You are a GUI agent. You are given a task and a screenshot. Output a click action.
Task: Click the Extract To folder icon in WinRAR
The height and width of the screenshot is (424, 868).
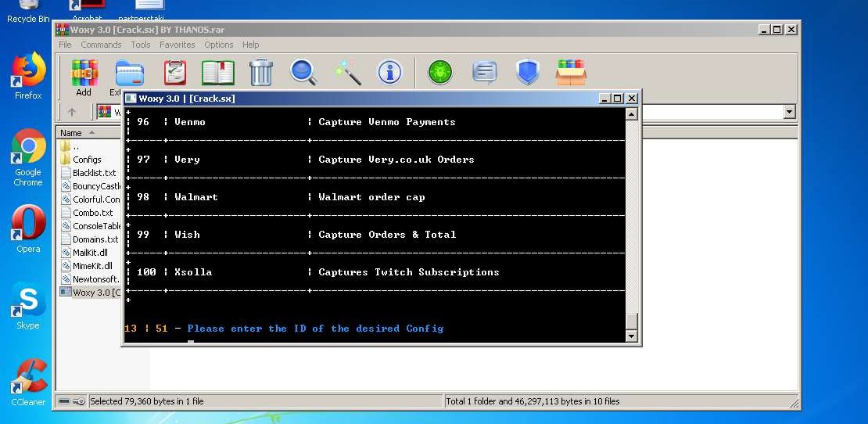(130, 73)
